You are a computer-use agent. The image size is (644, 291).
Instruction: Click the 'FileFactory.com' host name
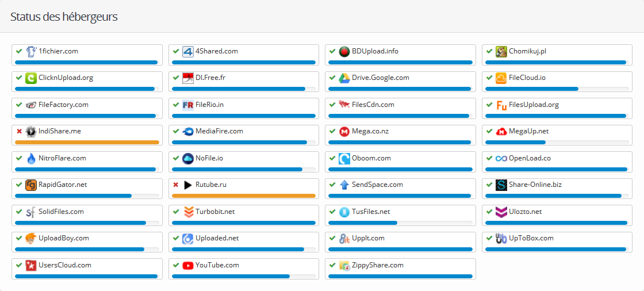64,105
